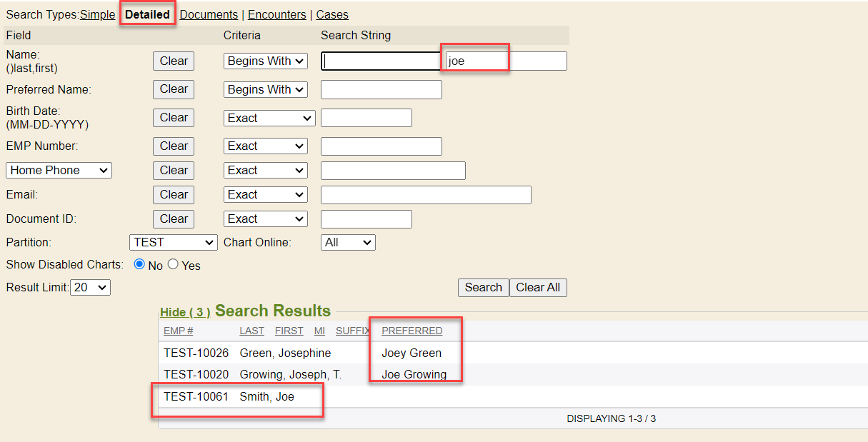
Task: Switch to Documents search type
Action: [209, 15]
